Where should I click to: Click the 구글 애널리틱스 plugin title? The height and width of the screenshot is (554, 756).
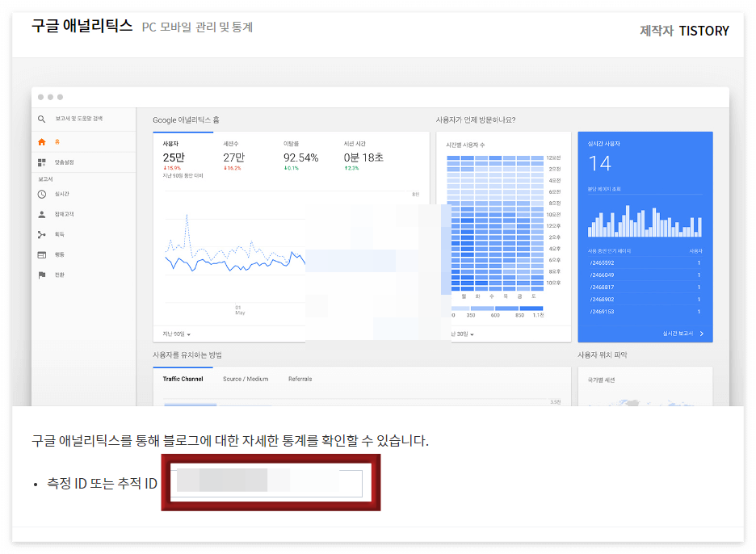tap(82, 26)
